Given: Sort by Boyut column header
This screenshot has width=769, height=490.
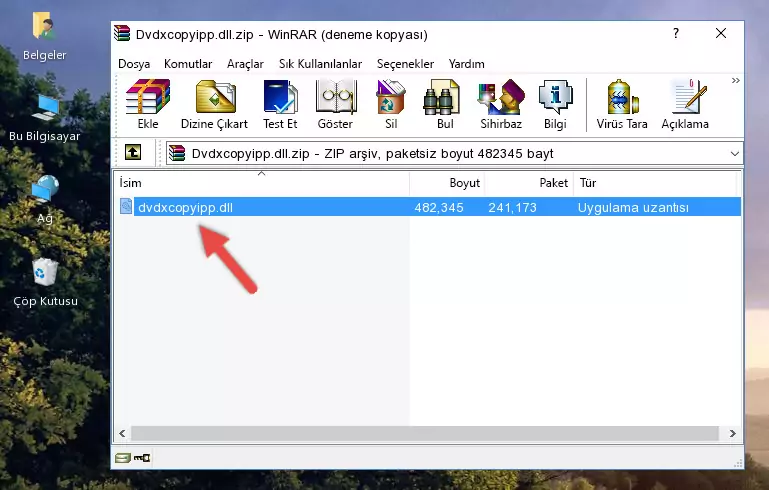Looking at the screenshot, I should point(447,183).
